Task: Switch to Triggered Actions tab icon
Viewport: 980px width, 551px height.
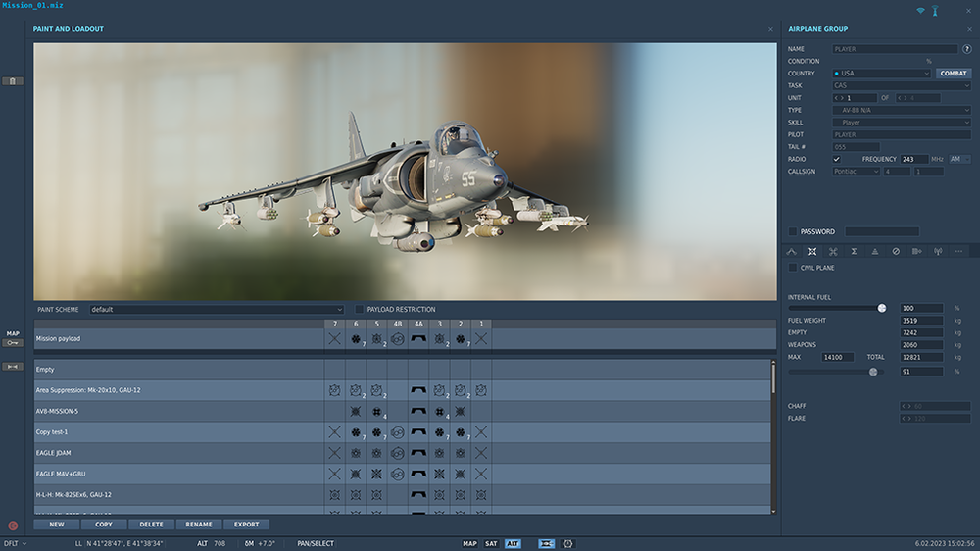Action: (833, 251)
